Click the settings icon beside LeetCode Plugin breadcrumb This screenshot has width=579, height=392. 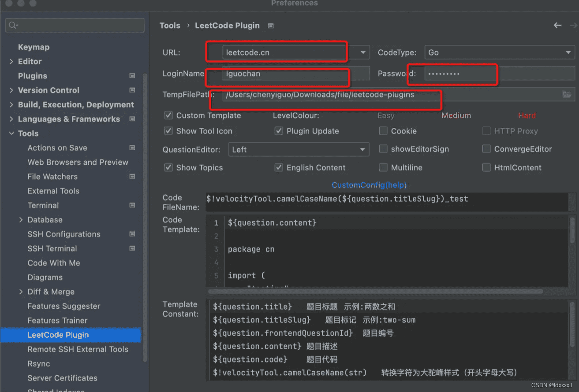[x=271, y=26]
